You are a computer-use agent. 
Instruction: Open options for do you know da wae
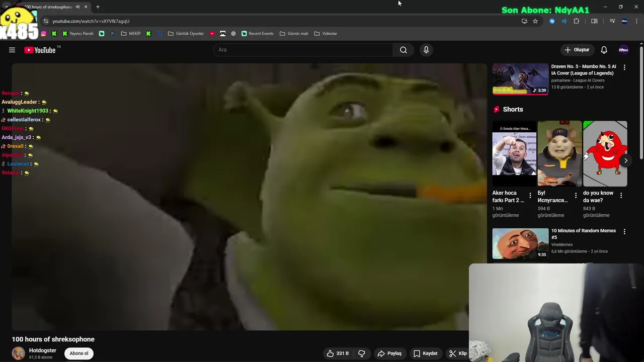click(x=621, y=196)
